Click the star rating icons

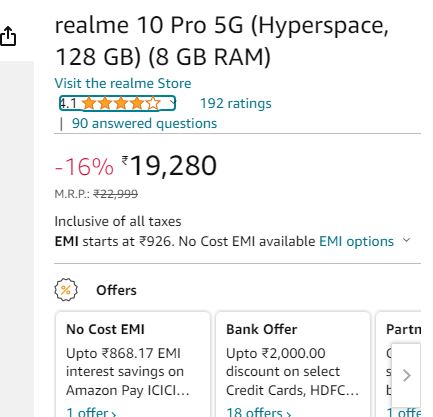[121, 103]
